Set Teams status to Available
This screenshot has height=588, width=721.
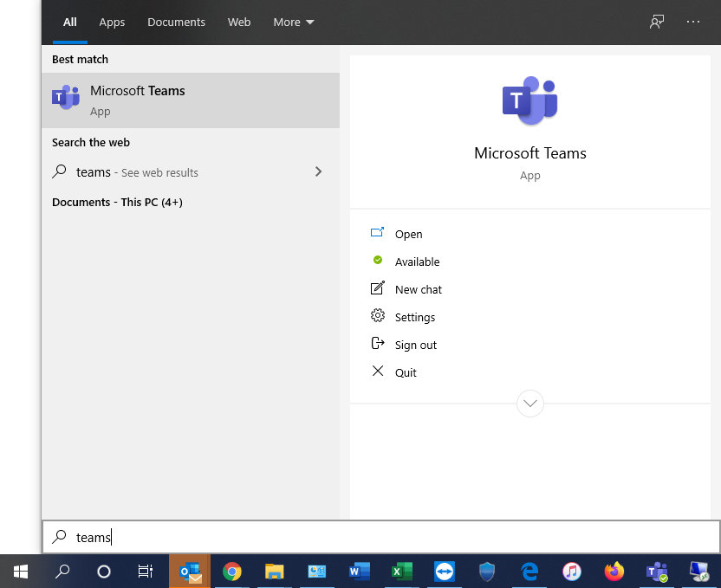(x=417, y=262)
